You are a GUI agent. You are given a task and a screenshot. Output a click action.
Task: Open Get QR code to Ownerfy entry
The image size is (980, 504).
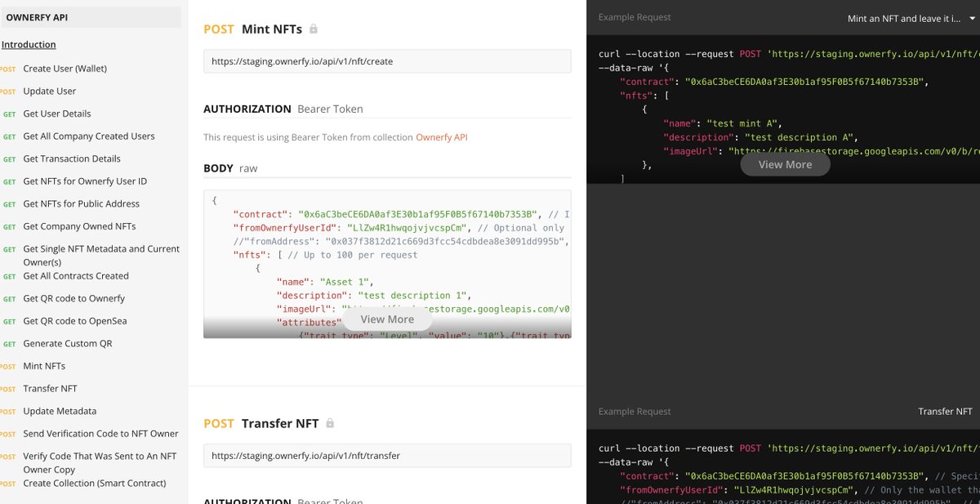[x=74, y=298]
